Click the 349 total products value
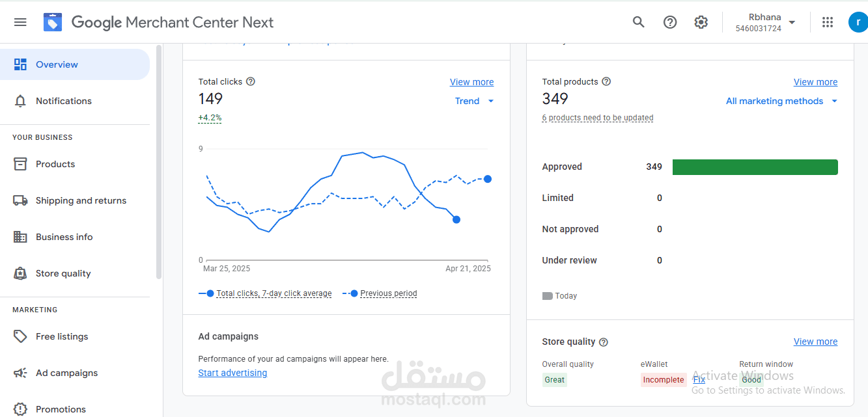 coord(555,99)
